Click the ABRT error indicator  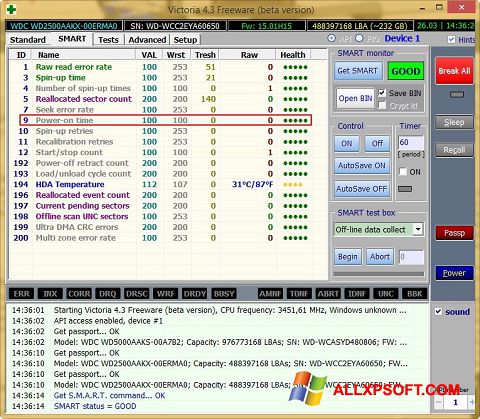(x=328, y=294)
